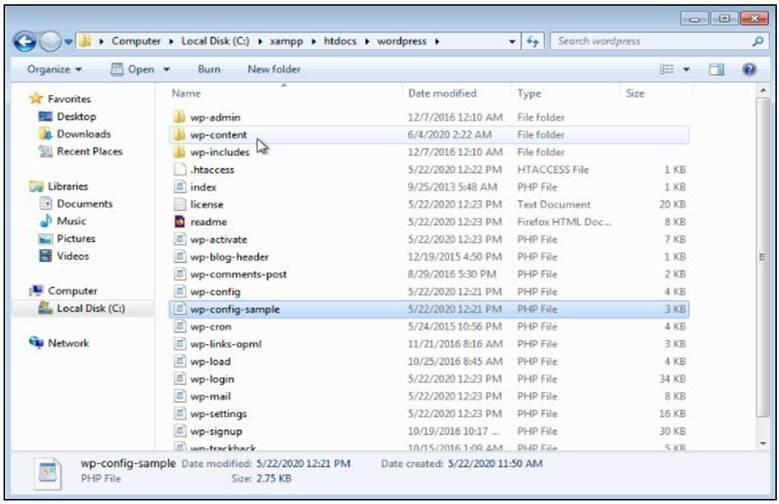
Task: Select Local Disk (C:) in navigation pane
Action: pyautogui.click(x=90, y=308)
